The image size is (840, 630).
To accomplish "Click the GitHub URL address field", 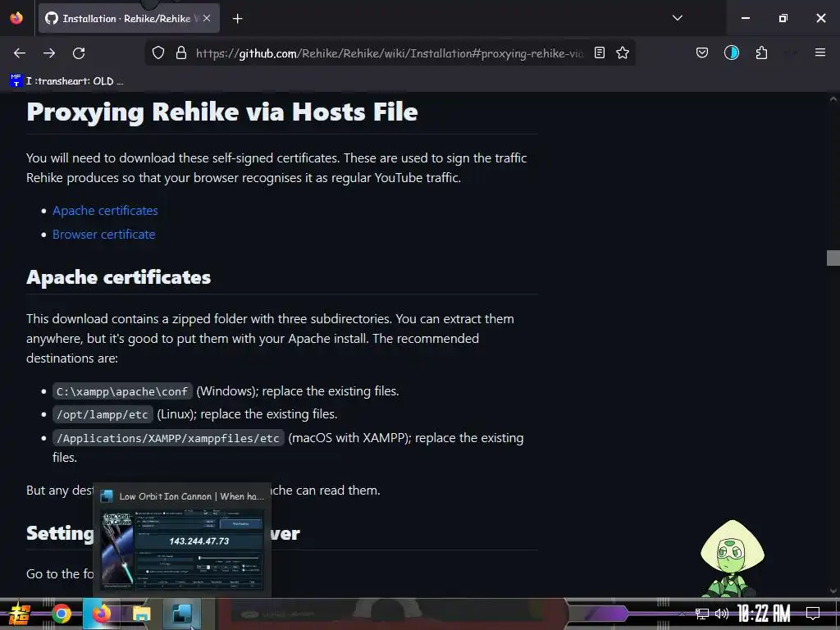I will click(390, 53).
